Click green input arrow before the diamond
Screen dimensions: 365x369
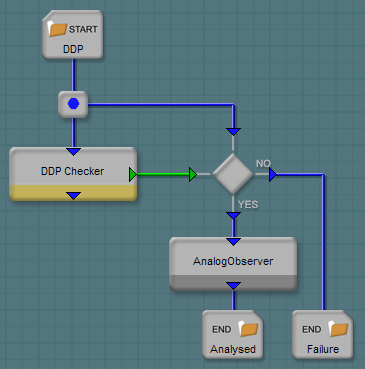click(x=193, y=175)
